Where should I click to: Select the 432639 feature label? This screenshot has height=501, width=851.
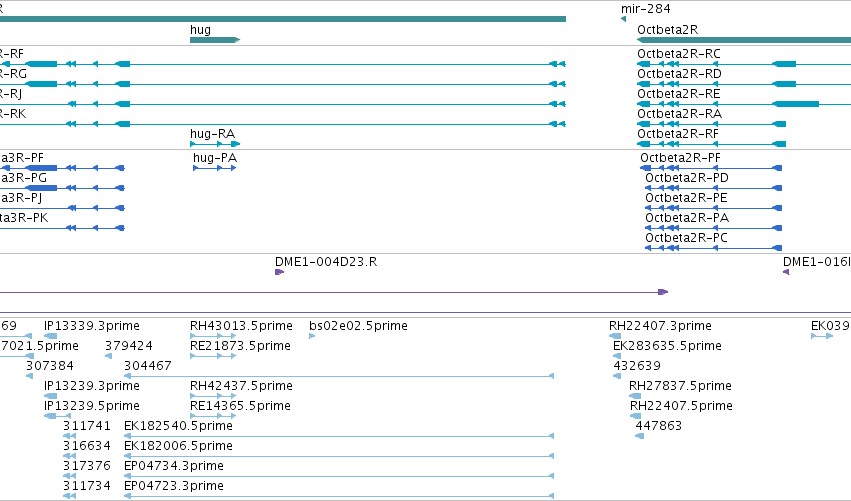637,366
